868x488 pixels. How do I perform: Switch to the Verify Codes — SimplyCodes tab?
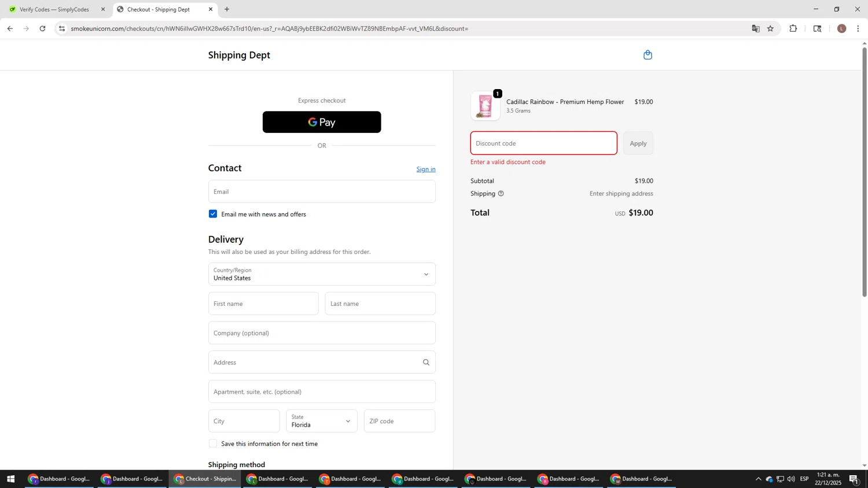point(54,9)
